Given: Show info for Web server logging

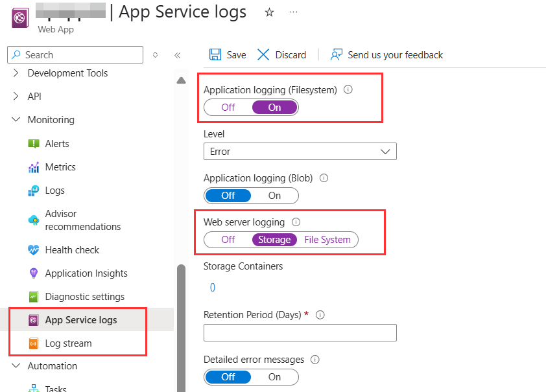Looking at the screenshot, I should 296,222.
